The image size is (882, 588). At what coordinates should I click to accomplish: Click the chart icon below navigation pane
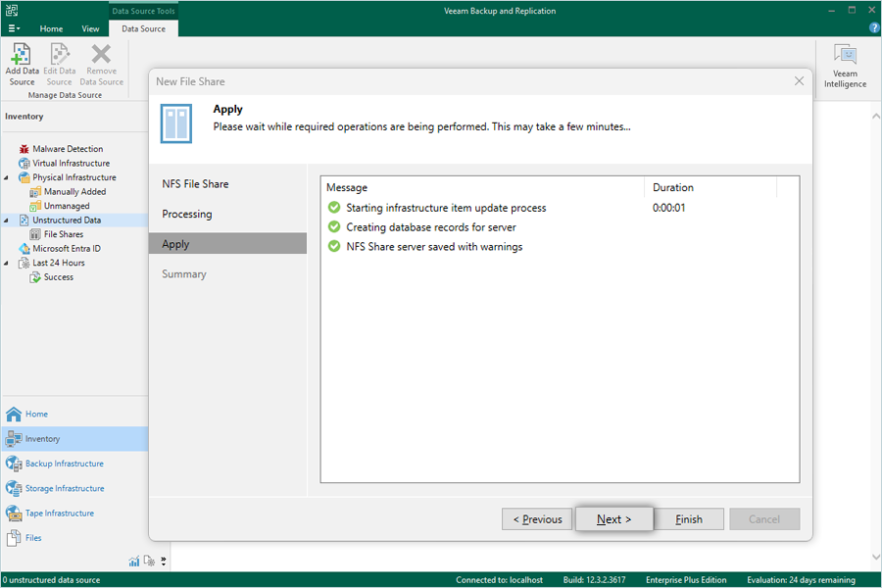point(134,561)
